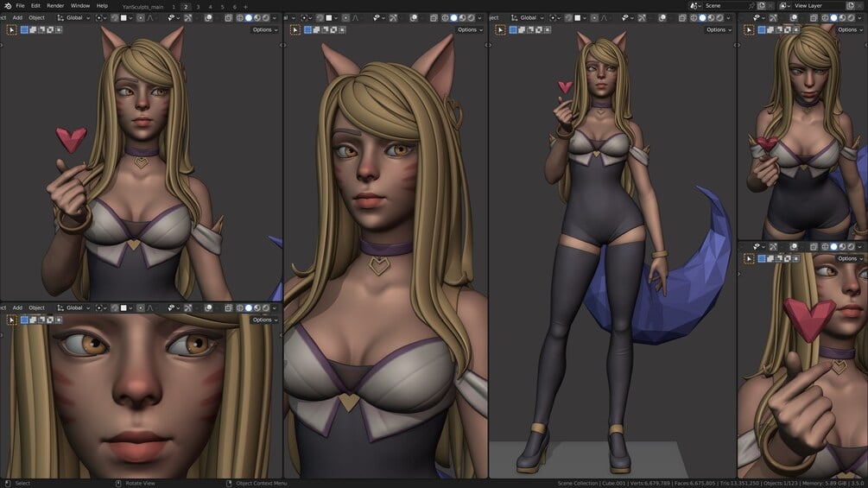The width and height of the screenshot is (868, 488).
Task: Open pivot point dropdown in head close-up viewport
Action: (x=306, y=17)
